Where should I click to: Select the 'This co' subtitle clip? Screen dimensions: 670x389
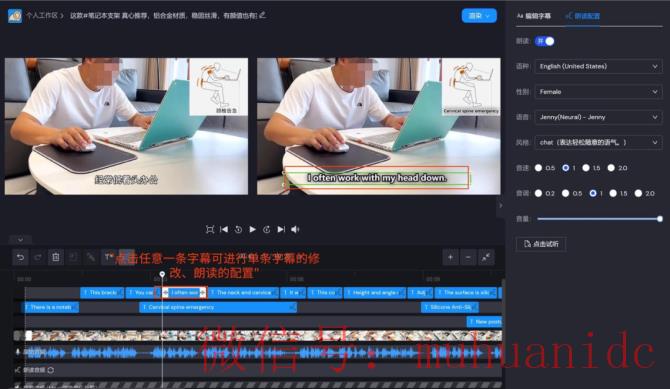click(324, 292)
